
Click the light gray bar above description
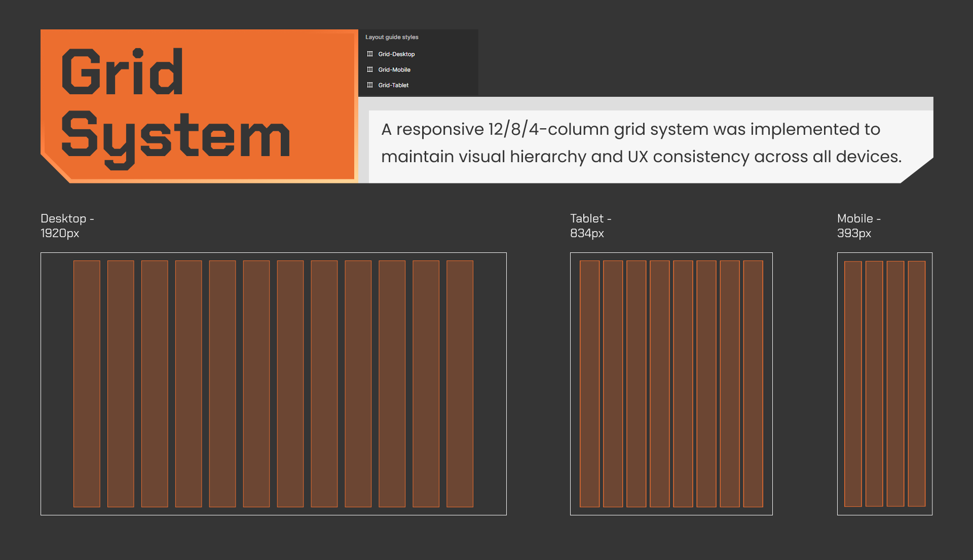[x=646, y=103]
